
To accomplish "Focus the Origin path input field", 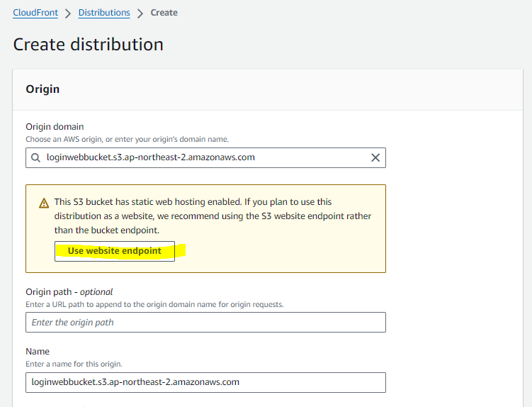I will point(205,322).
